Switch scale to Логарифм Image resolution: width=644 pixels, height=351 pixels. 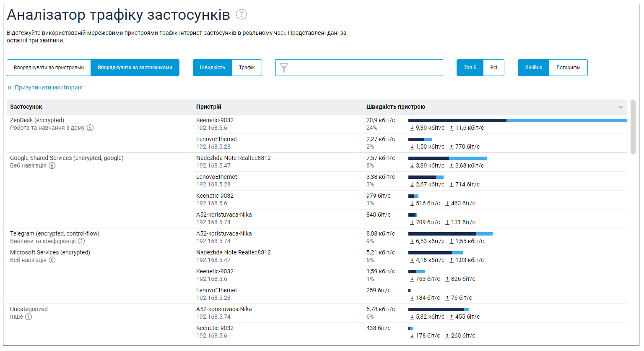(568, 68)
